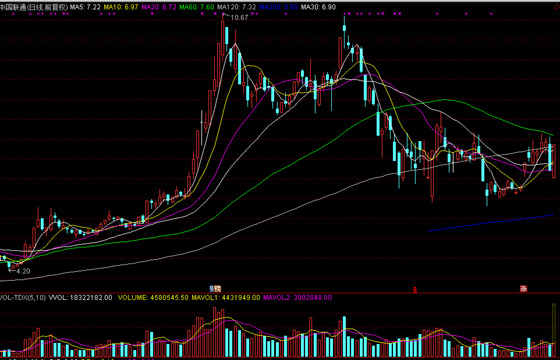Click the small red circle at top-right corner

click(558, 7)
